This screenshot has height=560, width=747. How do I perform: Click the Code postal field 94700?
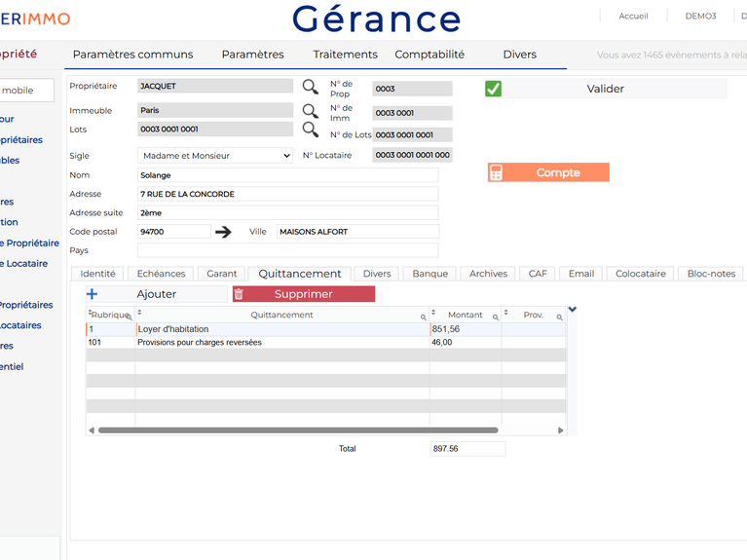point(174,232)
